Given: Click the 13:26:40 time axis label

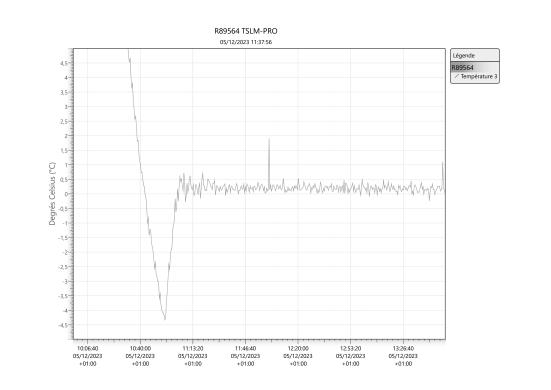Looking at the screenshot, I should 403,349.
